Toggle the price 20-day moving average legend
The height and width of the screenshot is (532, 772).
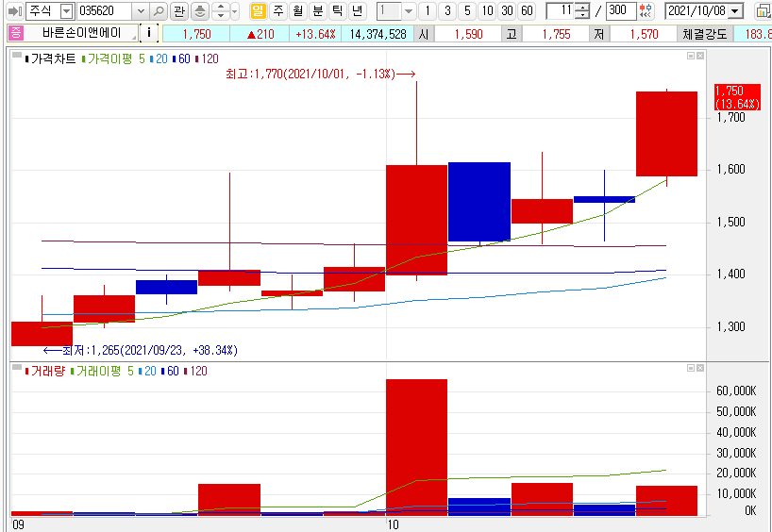tap(159, 59)
